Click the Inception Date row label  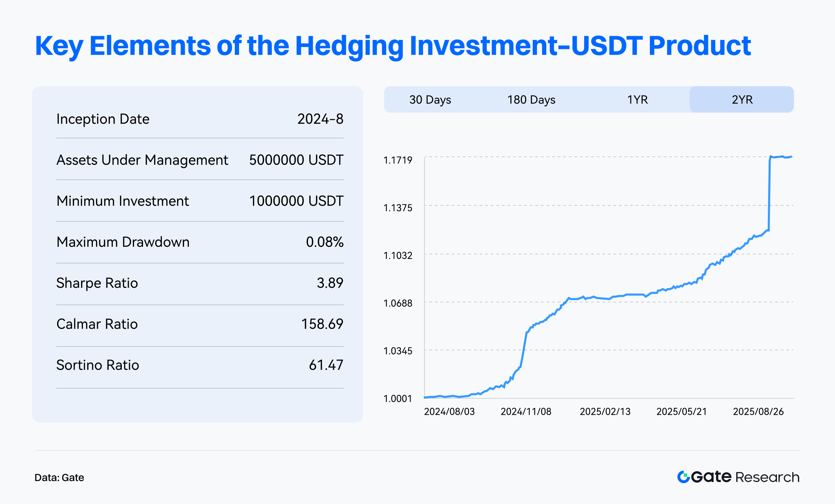103,119
